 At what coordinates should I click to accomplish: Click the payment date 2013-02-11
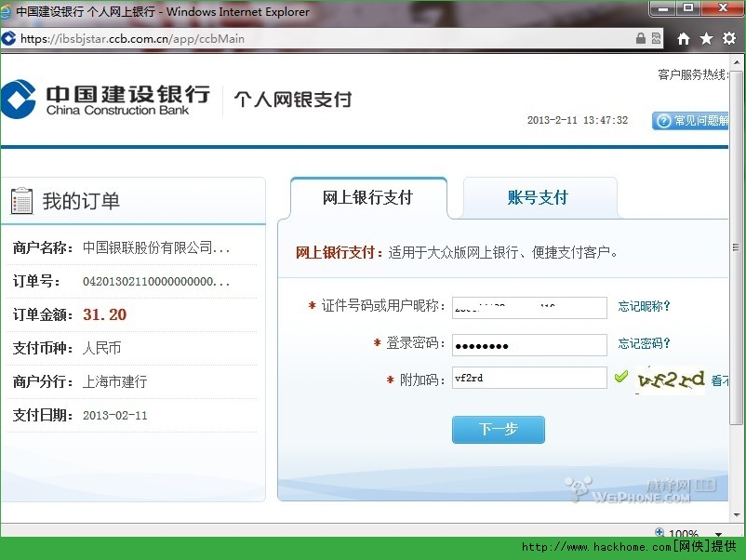click(x=114, y=416)
